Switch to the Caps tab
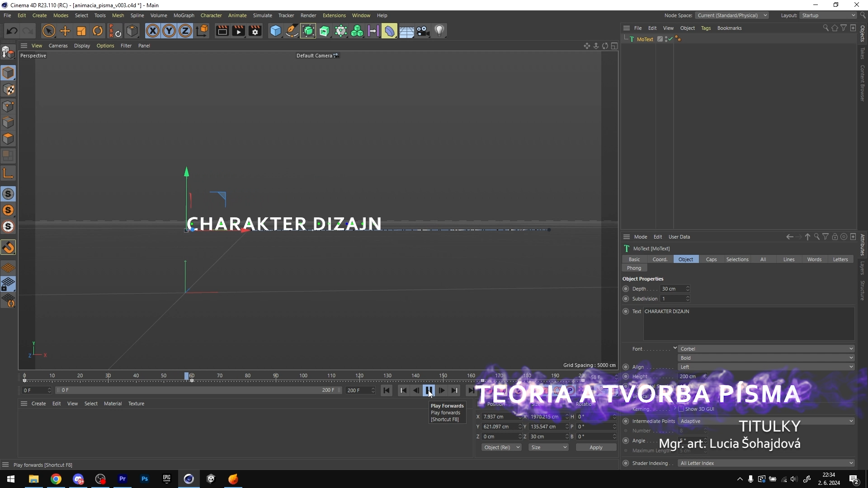The height and width of the screenshot is (488, 868). (711, 259)
